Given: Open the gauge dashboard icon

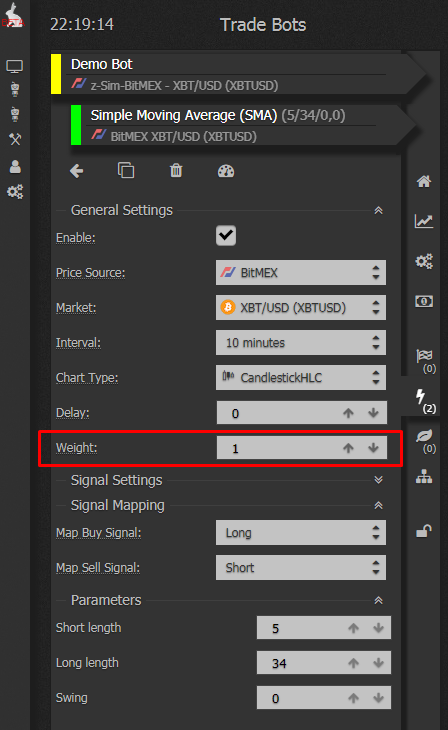Looking at the screenshot, I should point(226,171).
